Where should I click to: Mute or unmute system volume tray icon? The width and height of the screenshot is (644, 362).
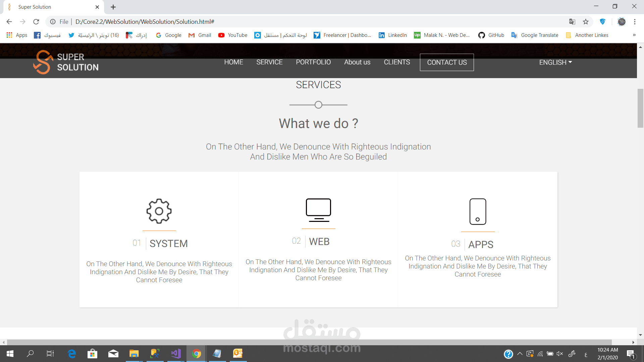tap(559, 354)
